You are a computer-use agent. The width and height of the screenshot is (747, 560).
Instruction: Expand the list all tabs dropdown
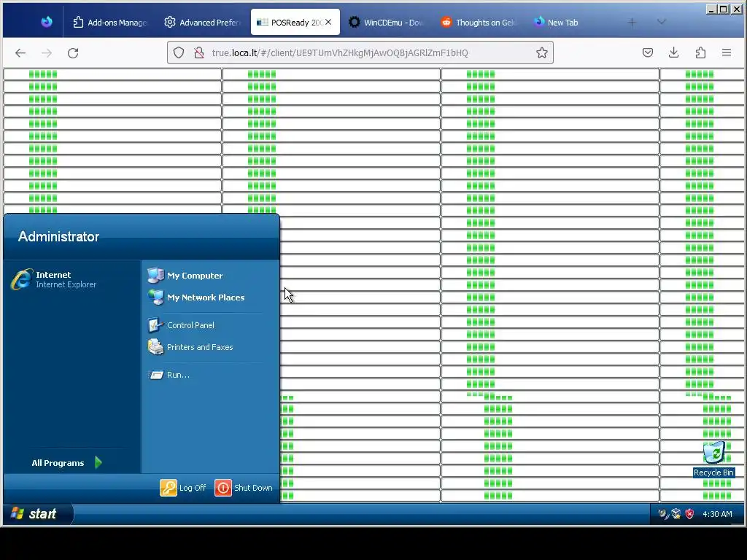[661, 22]
